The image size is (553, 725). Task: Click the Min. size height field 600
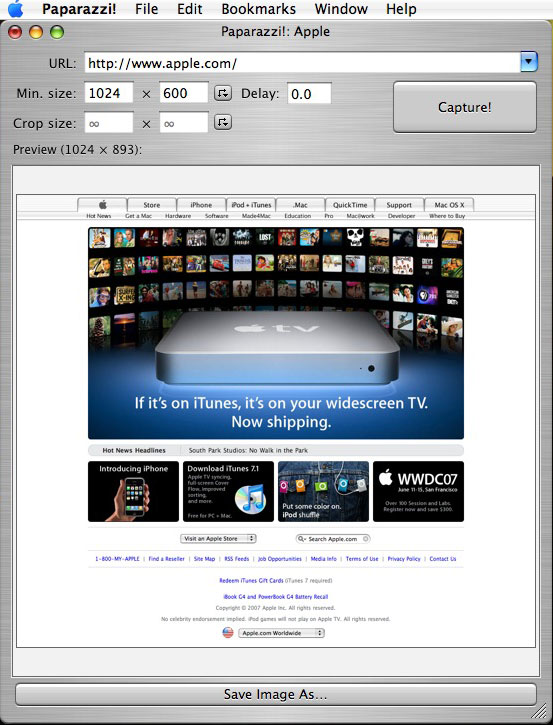(x=184, y=93)
